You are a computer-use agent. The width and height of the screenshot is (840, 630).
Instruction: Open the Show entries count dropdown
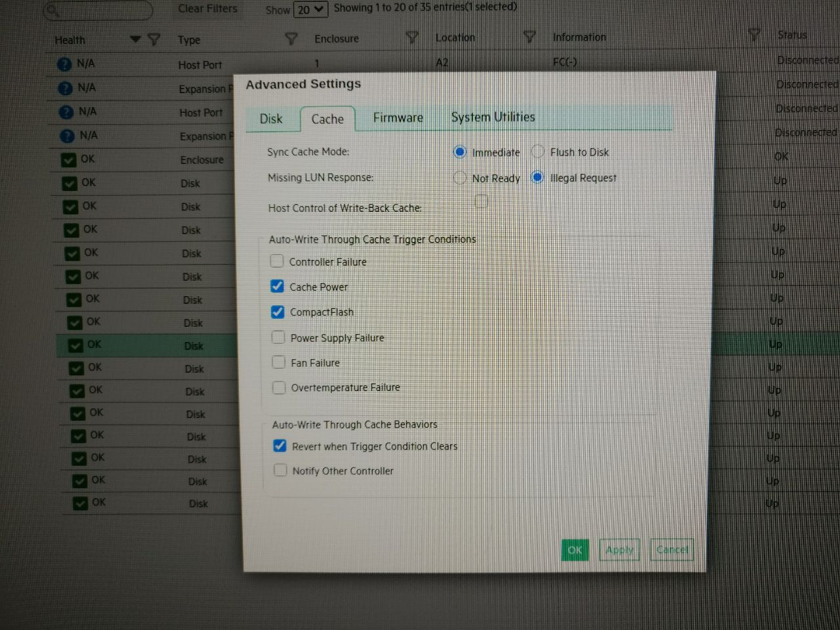[x=310, y=10]
